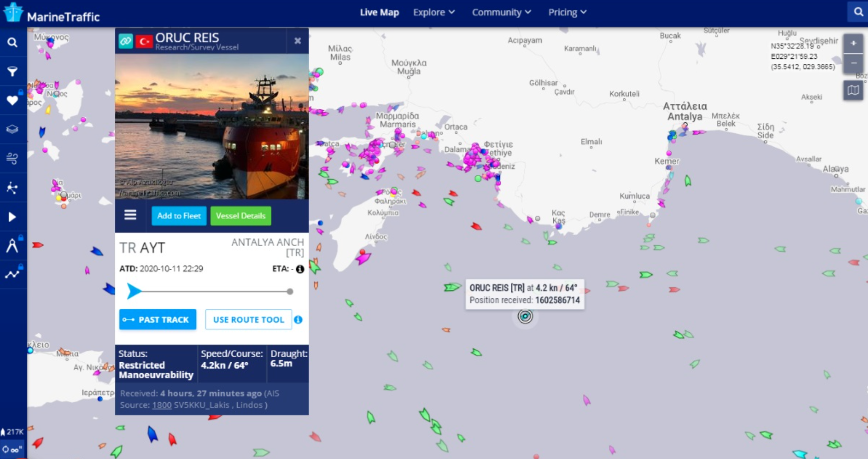Open the map layers stack icon
Image resolution: width=868 pixels, height=459 pixels.
click(12, 129)
